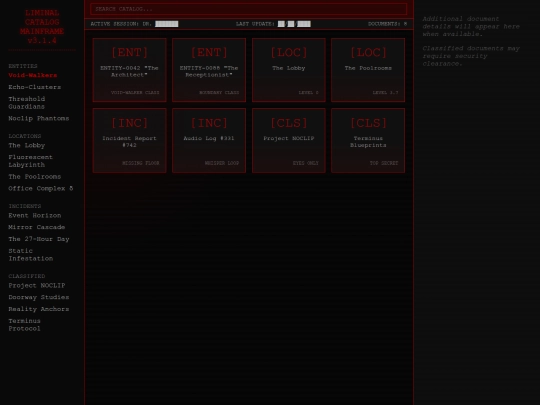Click the VOID-WALKER CLASS tag
The width and height of the screenshot is (540, 405).
pos(135,93)
